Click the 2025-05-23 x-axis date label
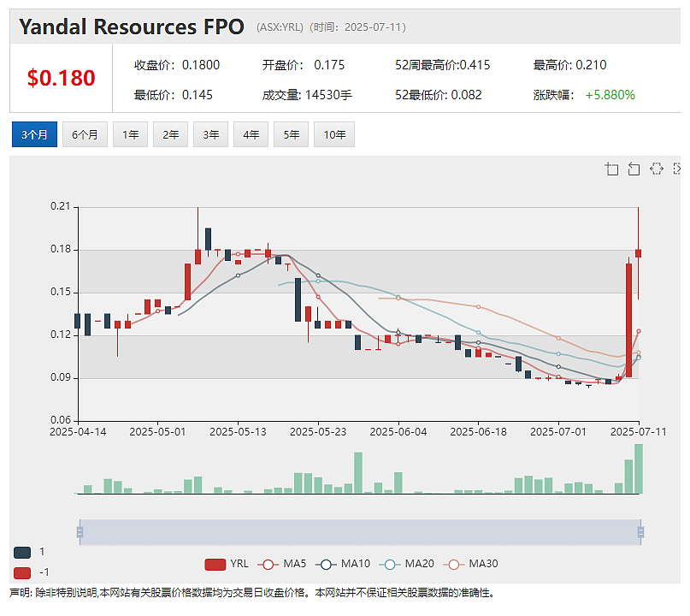 click(318, 432)
